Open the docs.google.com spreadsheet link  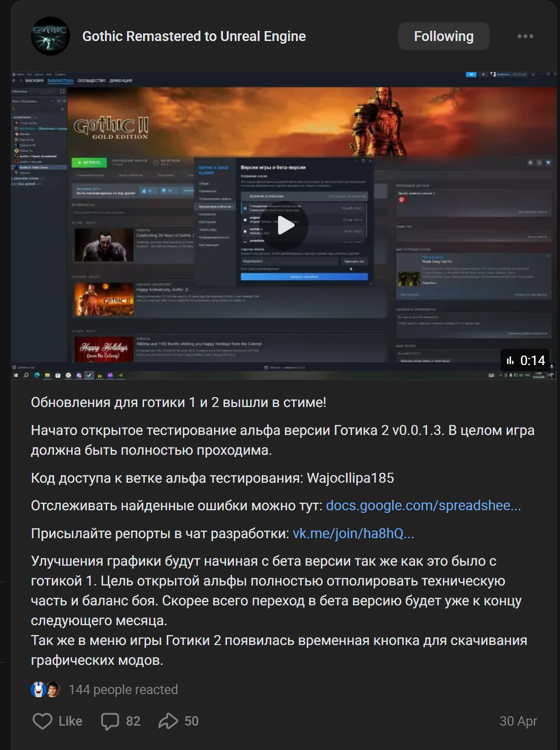click(x=423, y=506)
